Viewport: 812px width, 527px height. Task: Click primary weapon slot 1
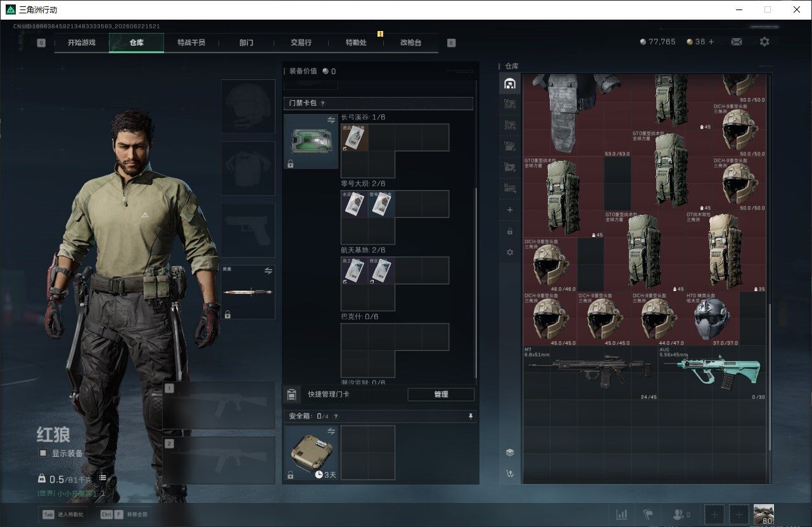tap(219, 405)
